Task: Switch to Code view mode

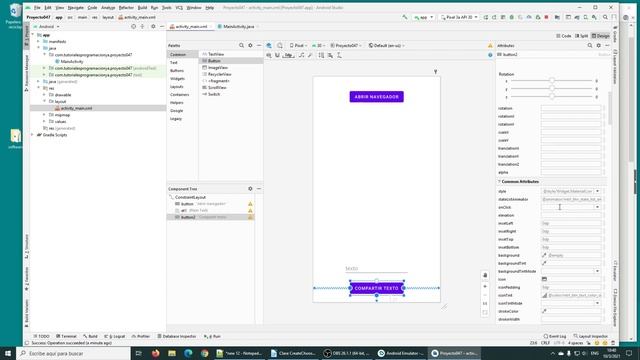Action: point(564,36)
